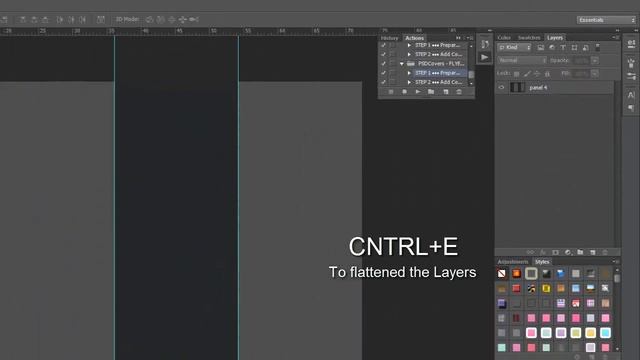640x360 pixels.
Task: Create a new layer in Layers panel
Action: 593,252
